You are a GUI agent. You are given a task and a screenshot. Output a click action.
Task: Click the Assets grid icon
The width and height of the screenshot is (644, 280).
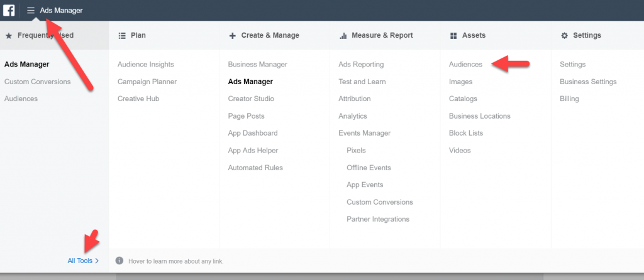(x=453, y=36)
